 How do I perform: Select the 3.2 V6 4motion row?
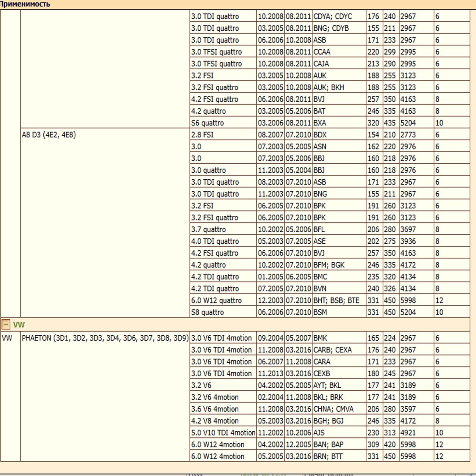(x=330, y=397)
